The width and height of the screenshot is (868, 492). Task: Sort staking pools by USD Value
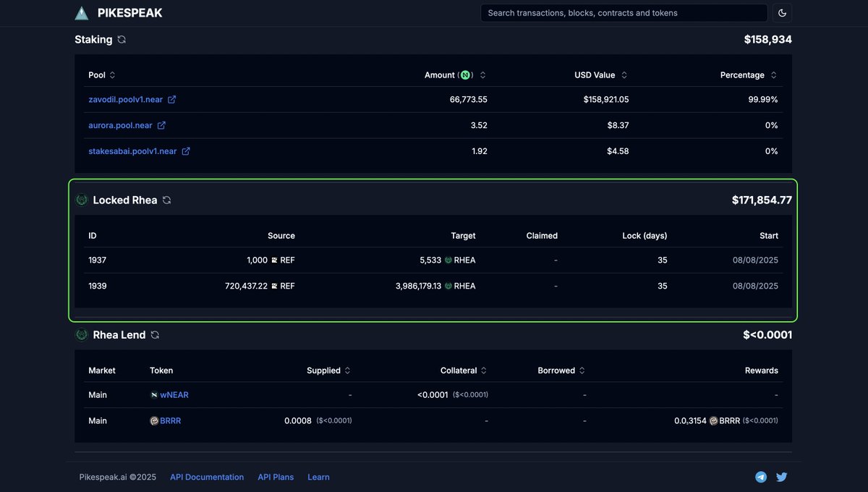[x=625, y=75]
